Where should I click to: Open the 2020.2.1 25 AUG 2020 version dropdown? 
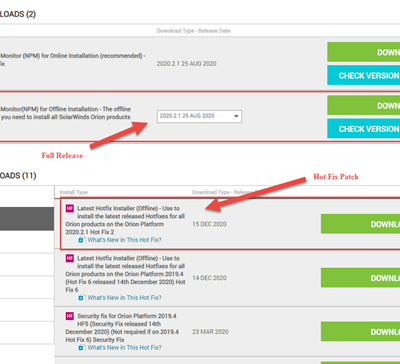pyautogui.click(x=199, y=116)
